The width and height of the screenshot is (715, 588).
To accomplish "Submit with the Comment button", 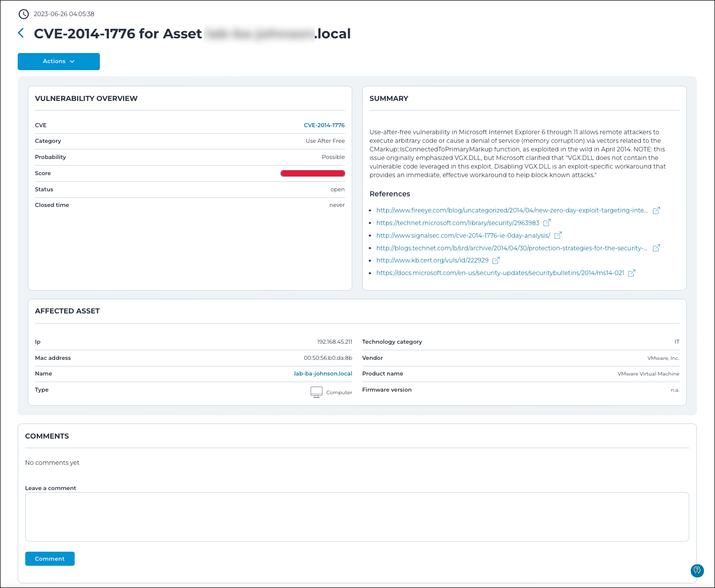I will 50,559.
